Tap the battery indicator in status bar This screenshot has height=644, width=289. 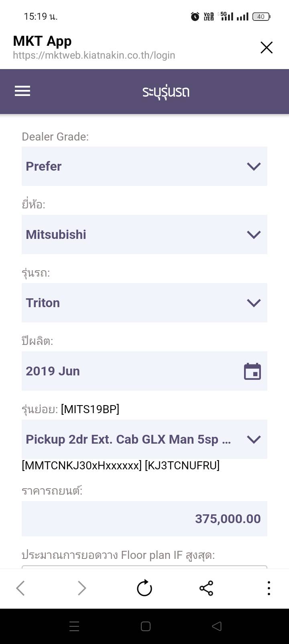click(x=261, y=16)
